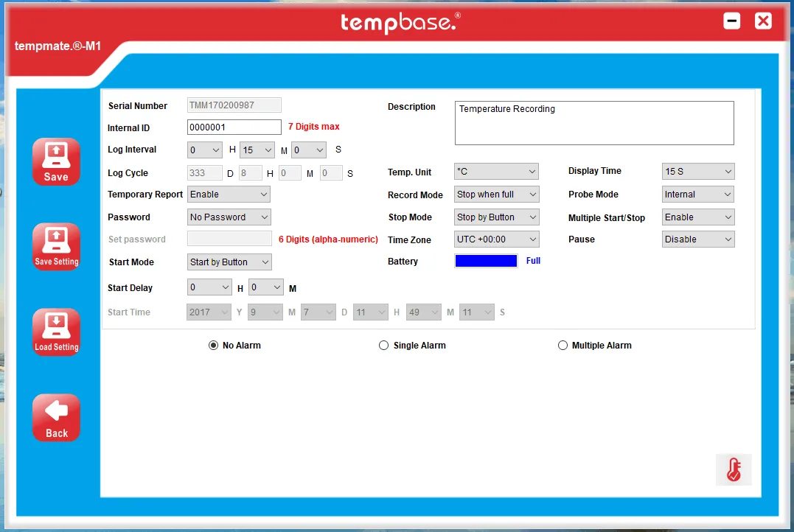Screen dimensions: 794x532
Task: Click the Internal ID input field
Action: 234,127
